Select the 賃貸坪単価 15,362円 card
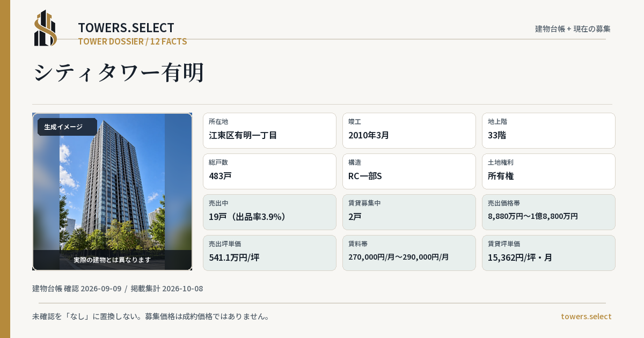The image size is (644, 338). [548, 253]
